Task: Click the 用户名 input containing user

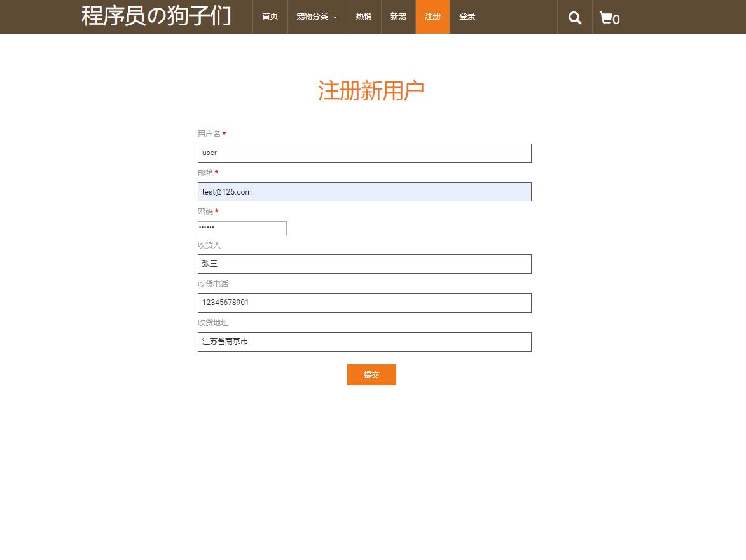Action: tap(364, 153)
